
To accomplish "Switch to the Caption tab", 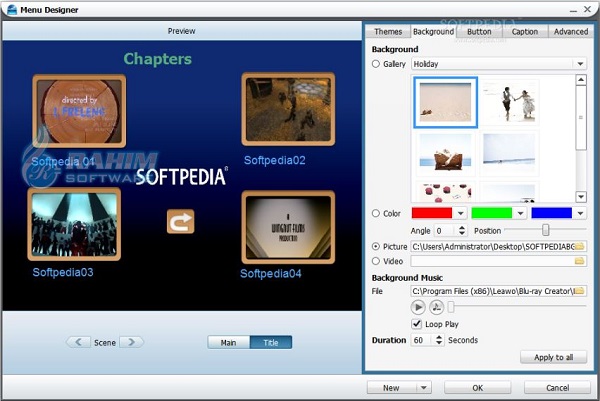I will point(525,31).
